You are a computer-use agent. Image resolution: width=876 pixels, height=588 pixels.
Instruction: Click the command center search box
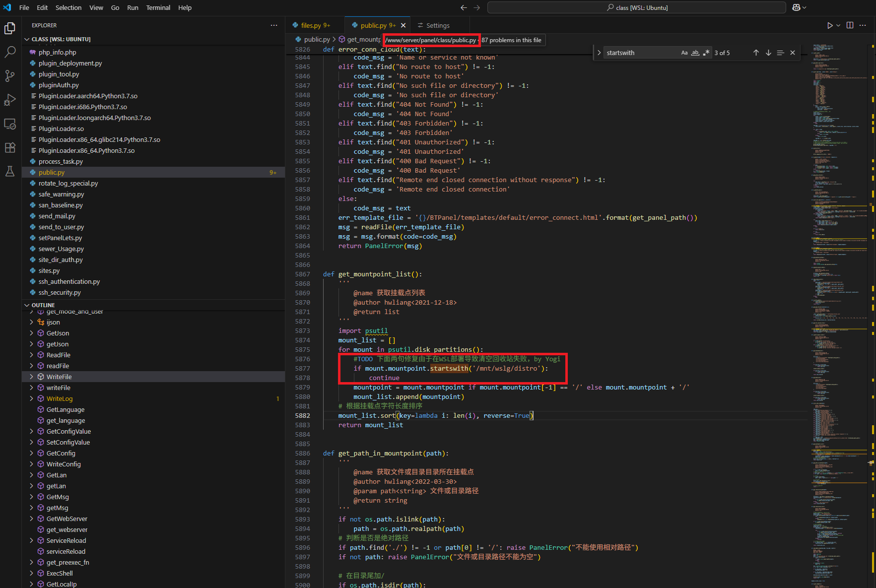coord(637,7)
